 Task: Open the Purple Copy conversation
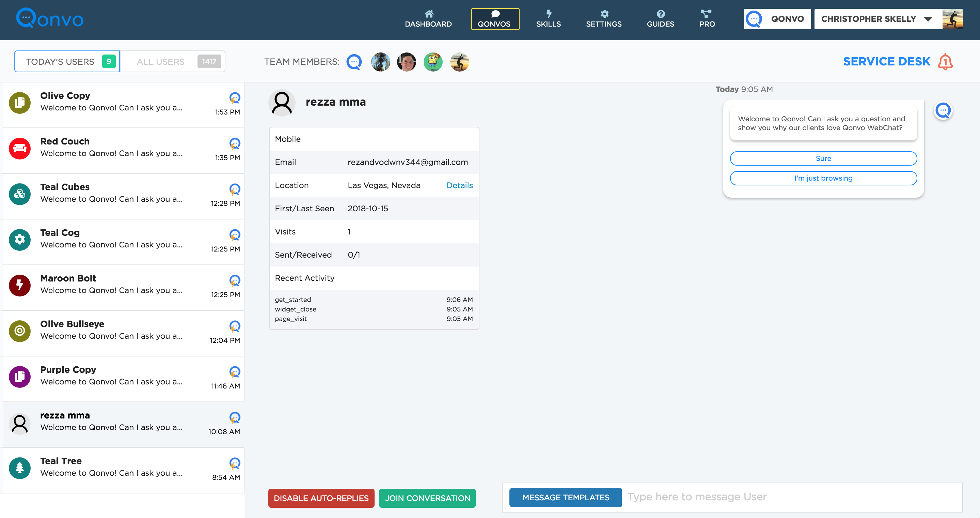[123, 379]
